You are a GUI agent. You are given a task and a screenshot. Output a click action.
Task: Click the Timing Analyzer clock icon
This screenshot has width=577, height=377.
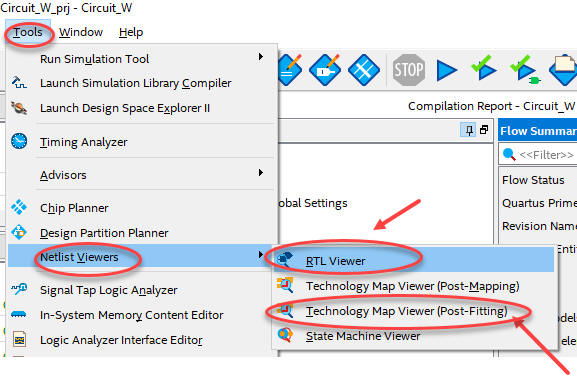click(x=19, y=141)
